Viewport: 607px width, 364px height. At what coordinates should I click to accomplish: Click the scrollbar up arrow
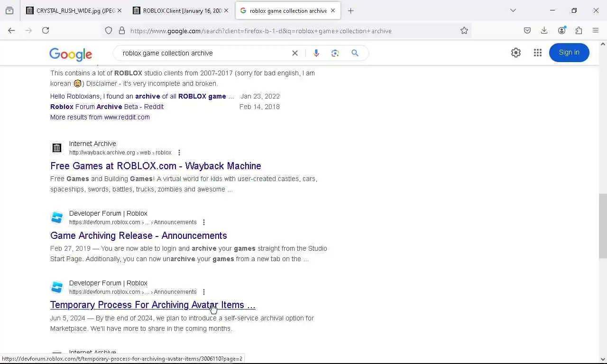click(603, 44)
